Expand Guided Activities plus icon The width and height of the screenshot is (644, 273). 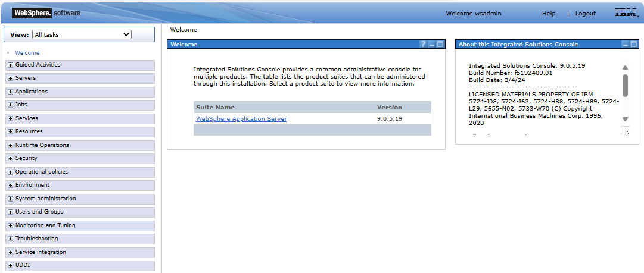10,65
